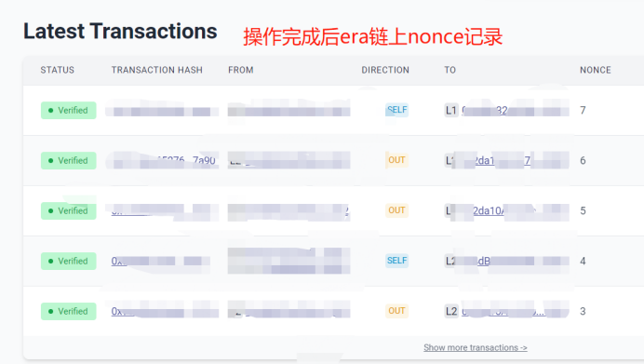Select the OUT direction tag in nonce 3 row
The height and width of the screenshot is (364, 644).
tap(396, 311)
